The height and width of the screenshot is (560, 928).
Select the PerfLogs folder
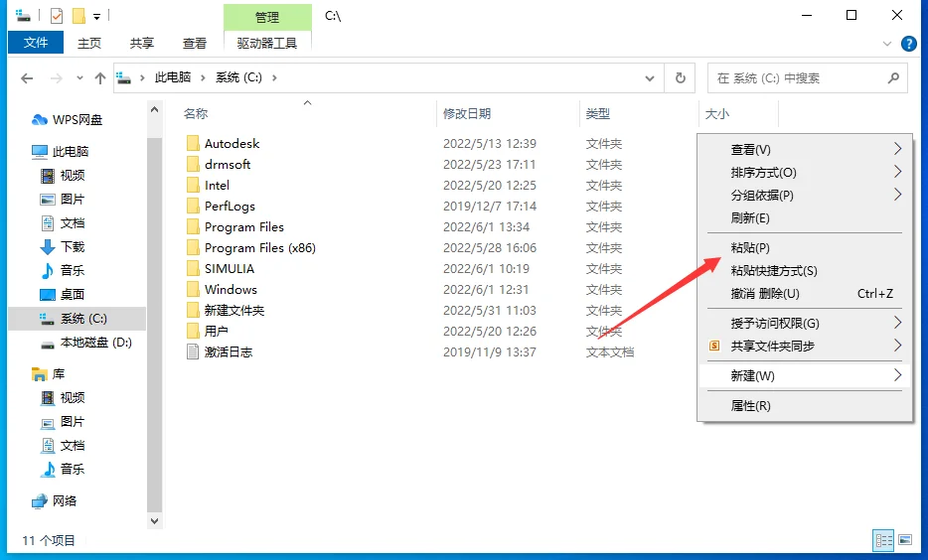(230, 206)
